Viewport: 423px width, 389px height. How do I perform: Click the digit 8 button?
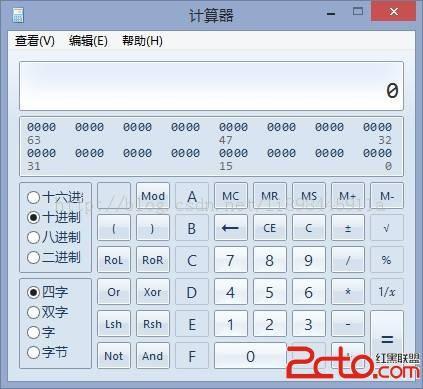pos(270,260)
